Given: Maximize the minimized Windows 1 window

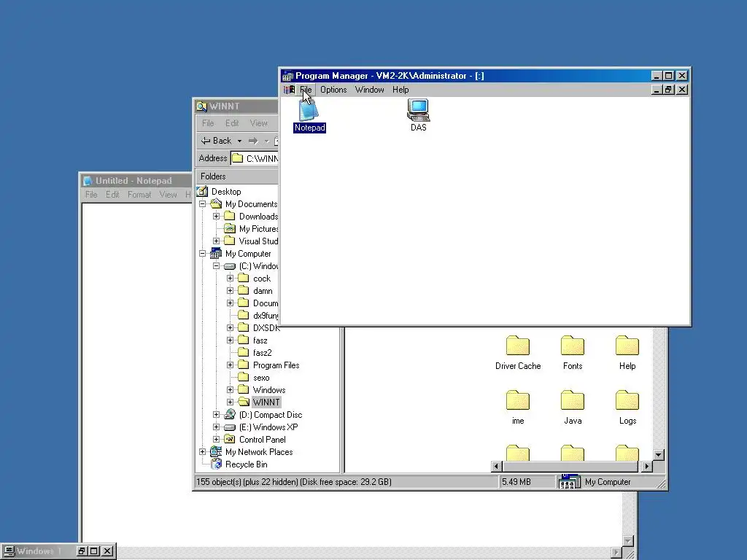Looking at the screenshot, I should click(94, 551).
